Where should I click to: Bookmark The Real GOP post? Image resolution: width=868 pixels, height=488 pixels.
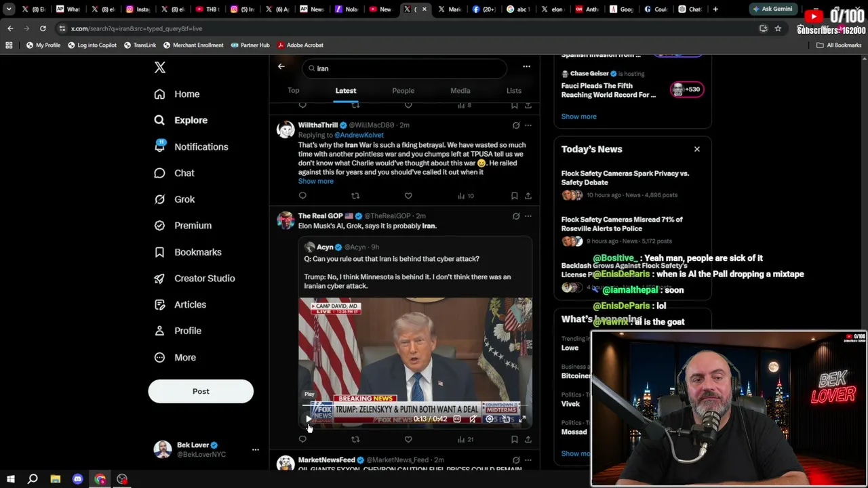[515, 439]
